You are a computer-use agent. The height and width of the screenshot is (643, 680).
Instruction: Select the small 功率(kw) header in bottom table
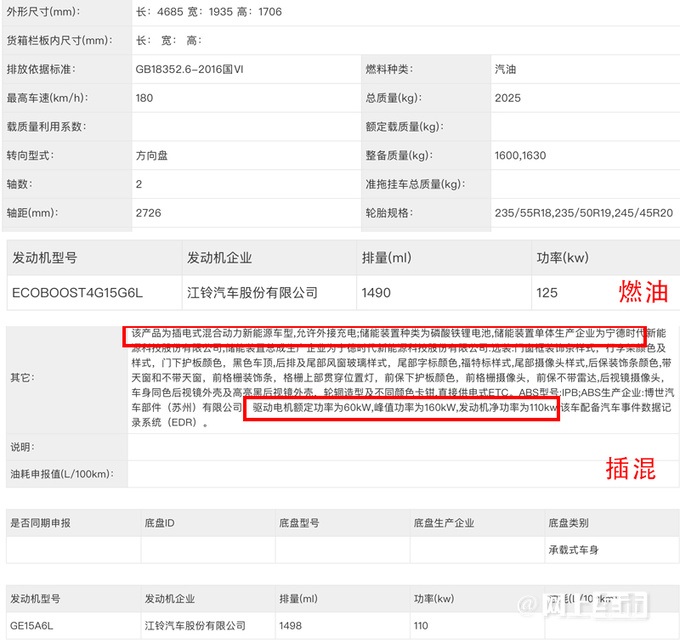(x=434, y=599)
